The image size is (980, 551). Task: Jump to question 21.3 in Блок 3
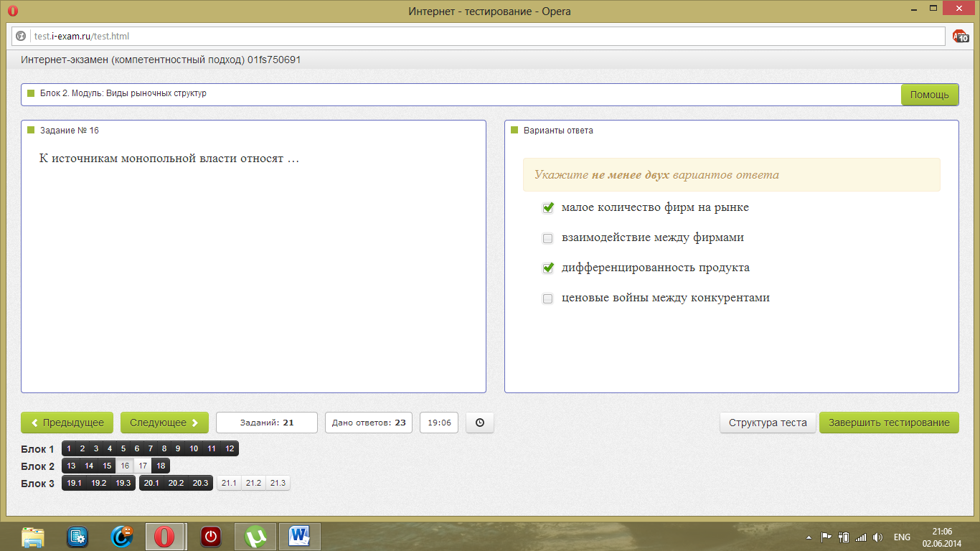pyautogui.click(x=278, y=483)
